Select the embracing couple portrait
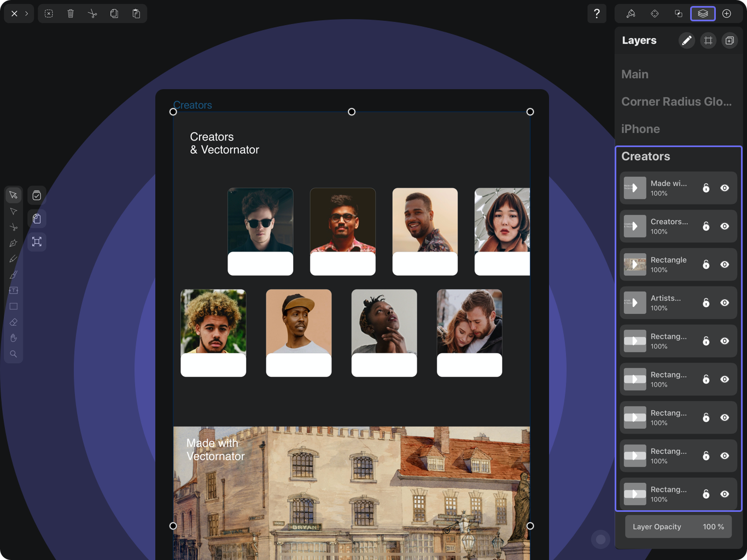 click(469, 322)
